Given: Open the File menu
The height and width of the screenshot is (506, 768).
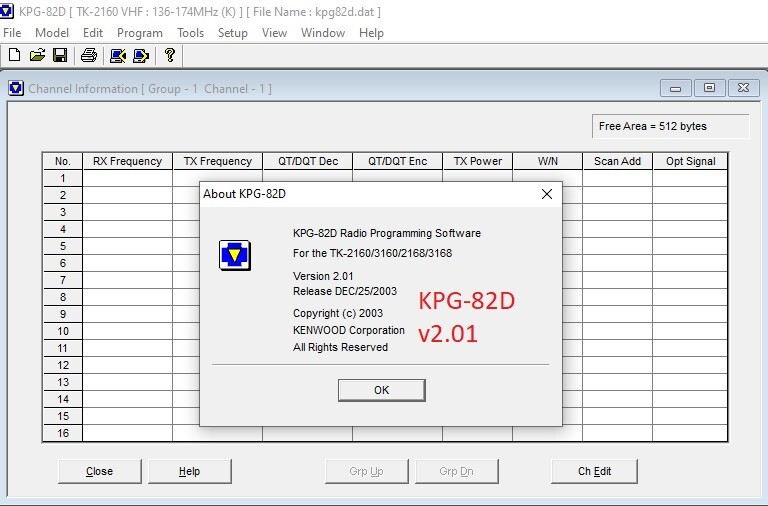Looking at the screenshot, I should (12, 33).
